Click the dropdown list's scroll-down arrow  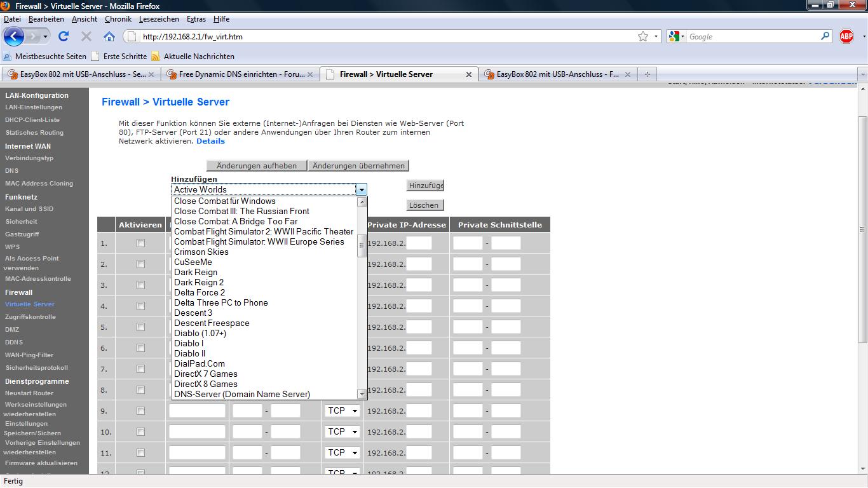362,394
